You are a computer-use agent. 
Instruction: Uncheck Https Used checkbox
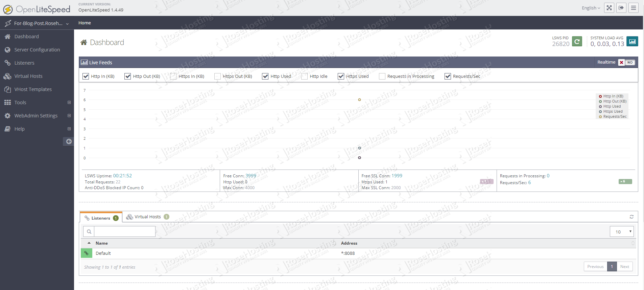tap(341, 76)
